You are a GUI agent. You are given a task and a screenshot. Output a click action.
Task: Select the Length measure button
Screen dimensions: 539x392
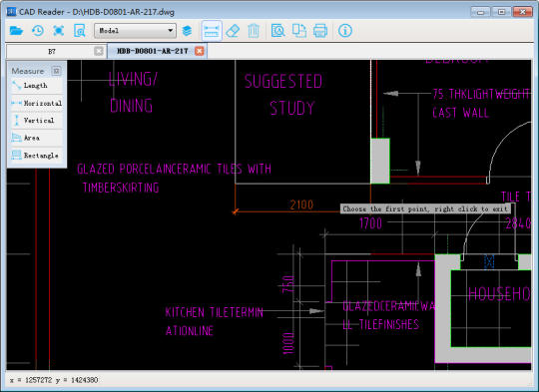tap(35, 85)
